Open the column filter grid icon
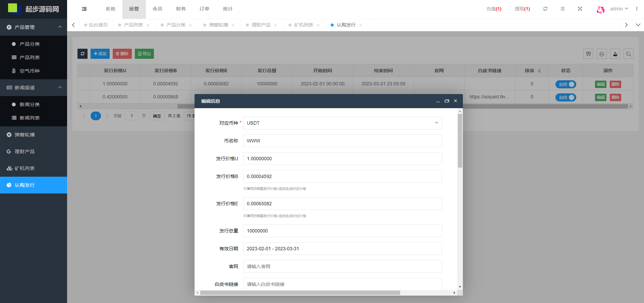Viewport: 644px width, 303px height. tap(588, 54)
